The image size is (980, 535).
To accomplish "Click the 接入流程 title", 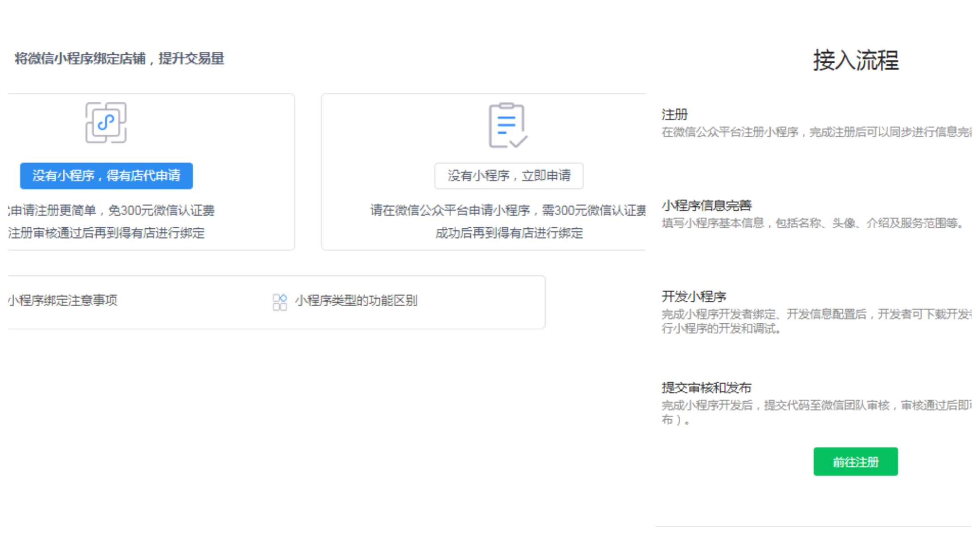I will 855,61.
